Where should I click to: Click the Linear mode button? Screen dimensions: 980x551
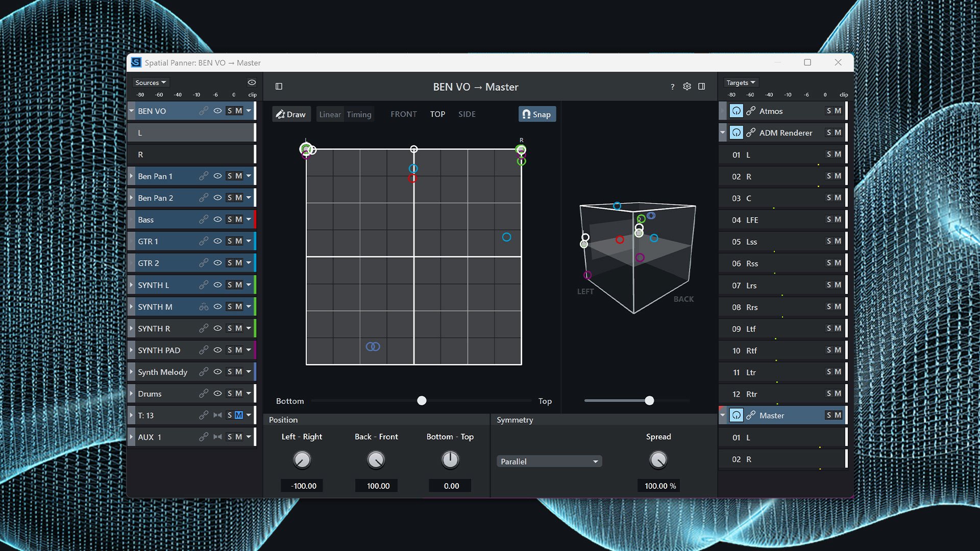point(330,114)
